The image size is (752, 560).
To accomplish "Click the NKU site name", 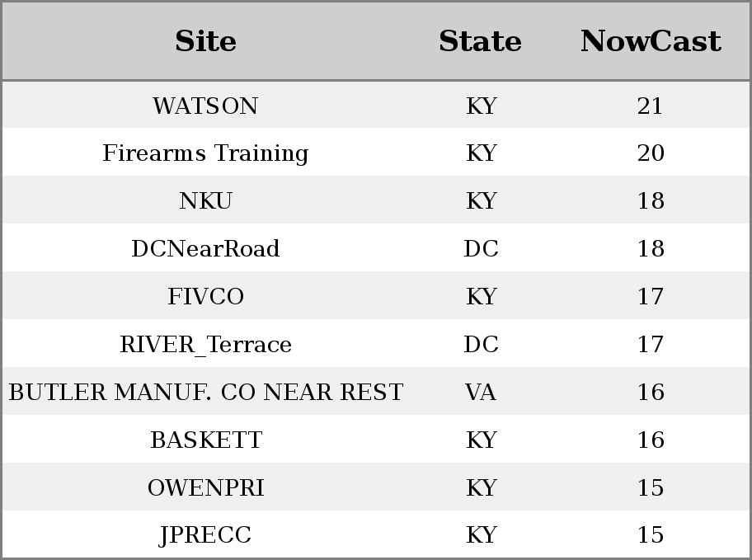I will coord(205,200).
